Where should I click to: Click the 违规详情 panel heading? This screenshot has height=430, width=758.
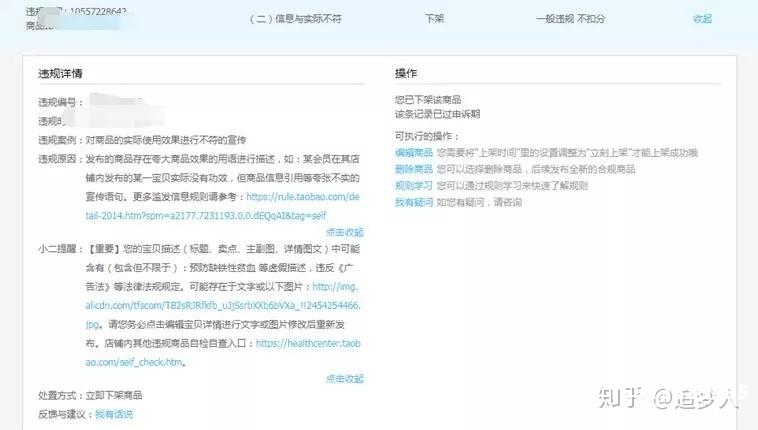[60, 75]
